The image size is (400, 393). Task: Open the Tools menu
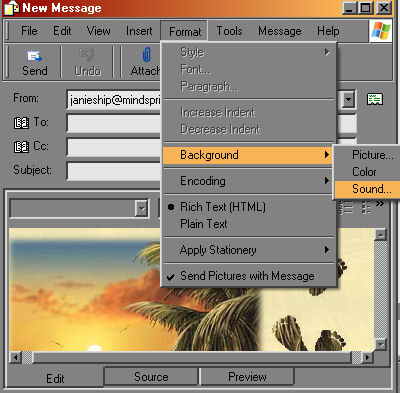click(229, 31)
